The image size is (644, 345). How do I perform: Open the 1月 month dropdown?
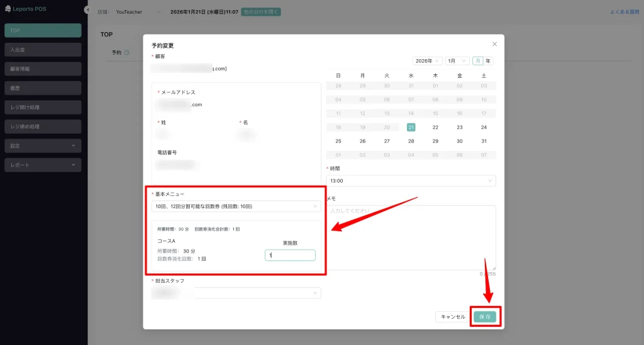point(457,61)
